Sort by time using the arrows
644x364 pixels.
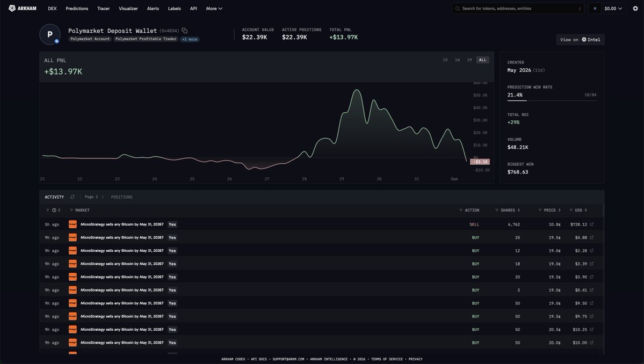click(59, 210)
